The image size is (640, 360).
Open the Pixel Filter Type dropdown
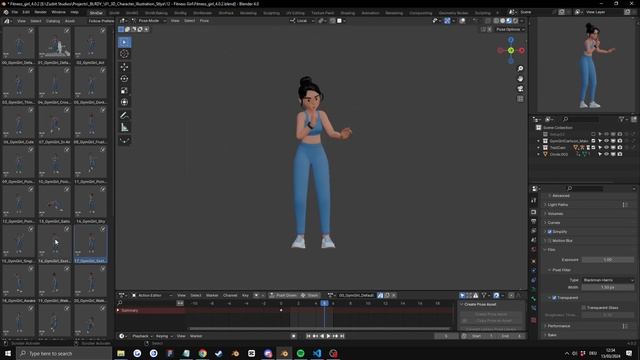[x=608, y=280]
